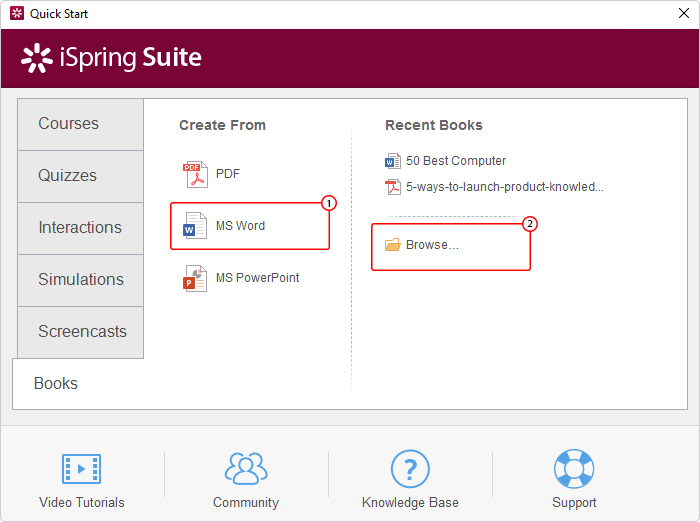Click the iSpring app icon in title bar

(17, 13)
